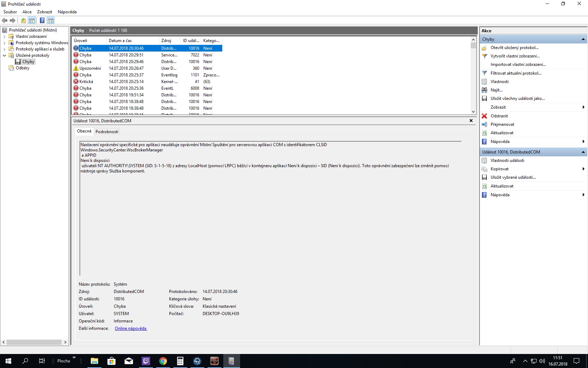Image resolution: width=588 pixels, height=368 pixels.
Task: Collapse the Chyby actions section
Action: click(583, 39)
